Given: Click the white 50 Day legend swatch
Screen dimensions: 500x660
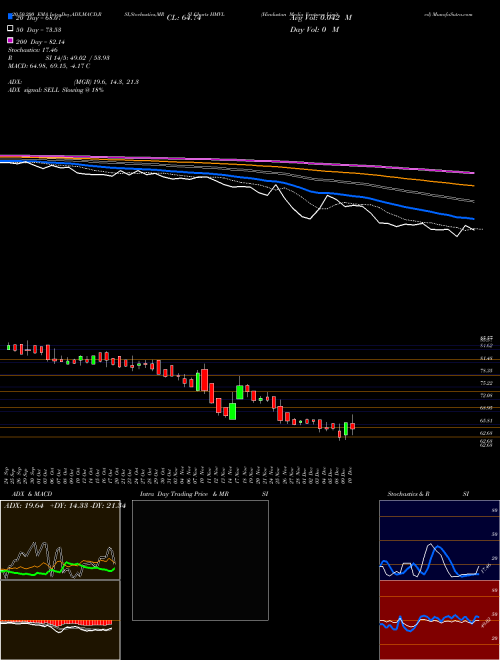Looking at the screenshot, I should pos(10,29).
